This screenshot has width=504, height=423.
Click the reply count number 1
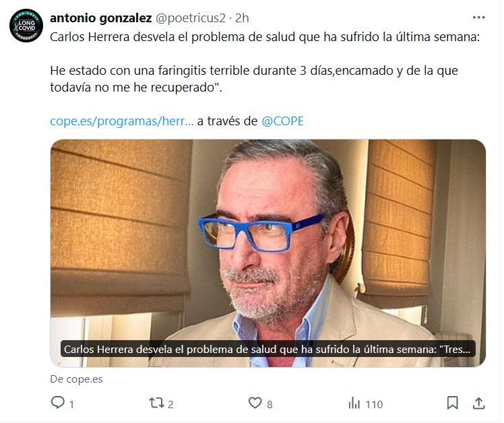click(x=71, y=404)
